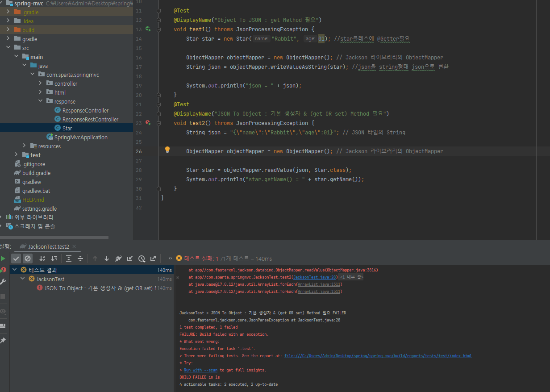Import test results icon
Image resolution: width=550 pixels, height=392 pixels.
pyautogui.click(x=130, y=259)
